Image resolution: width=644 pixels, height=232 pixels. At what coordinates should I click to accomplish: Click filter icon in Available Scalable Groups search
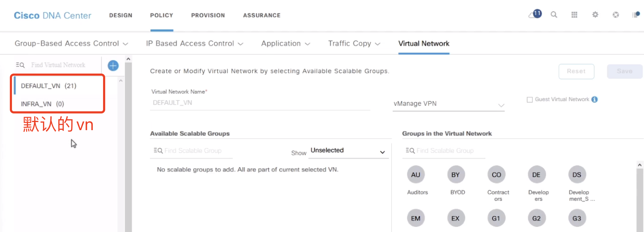tap(158, 151)
